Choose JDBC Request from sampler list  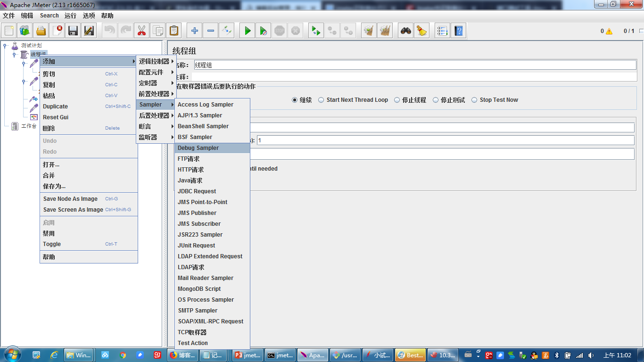pyautogui.click(x=212, y=191)
